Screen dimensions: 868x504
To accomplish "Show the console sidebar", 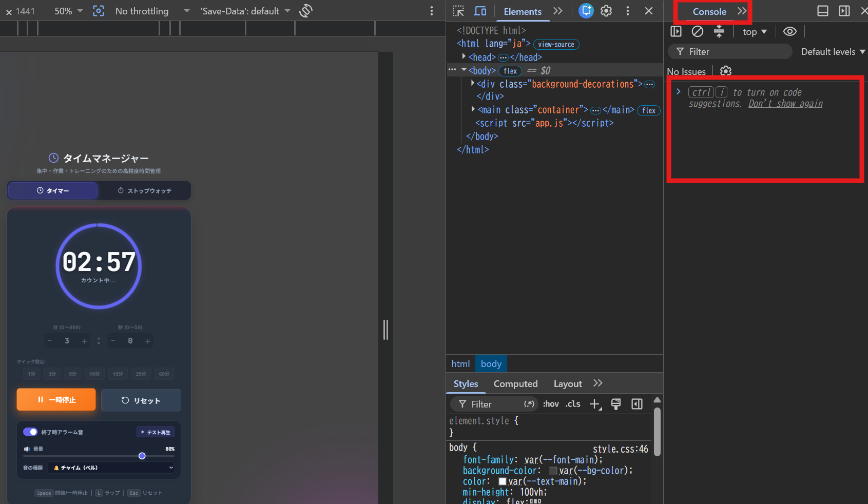I will coord(676,31).
